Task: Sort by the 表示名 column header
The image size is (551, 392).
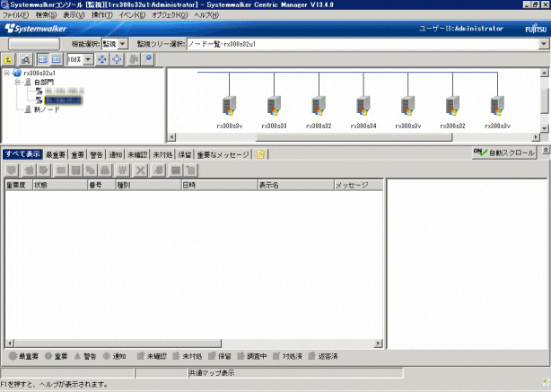Action: pos(296,185)
